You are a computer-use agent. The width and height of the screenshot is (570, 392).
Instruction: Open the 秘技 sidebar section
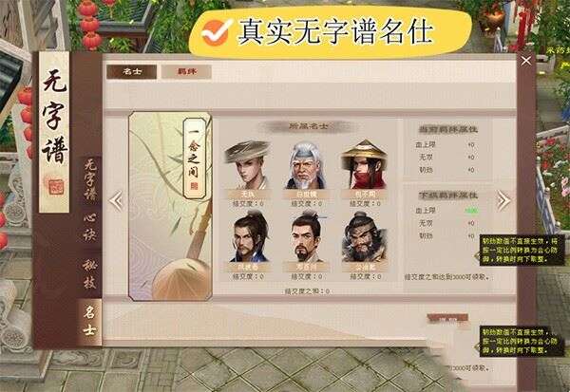[89, 273]
